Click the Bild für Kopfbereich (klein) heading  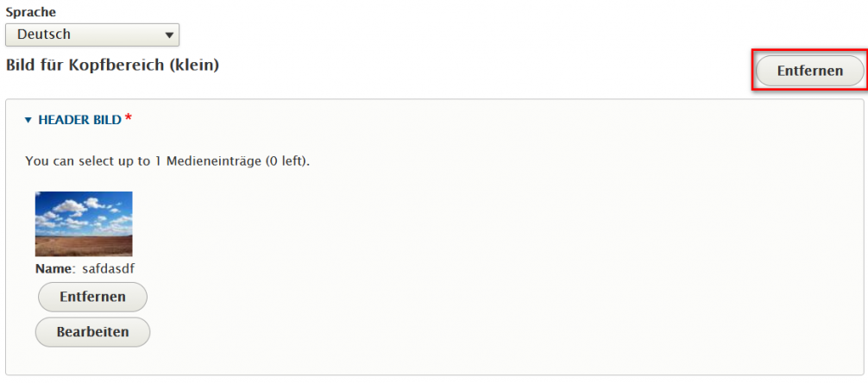(x=112, y=66)
